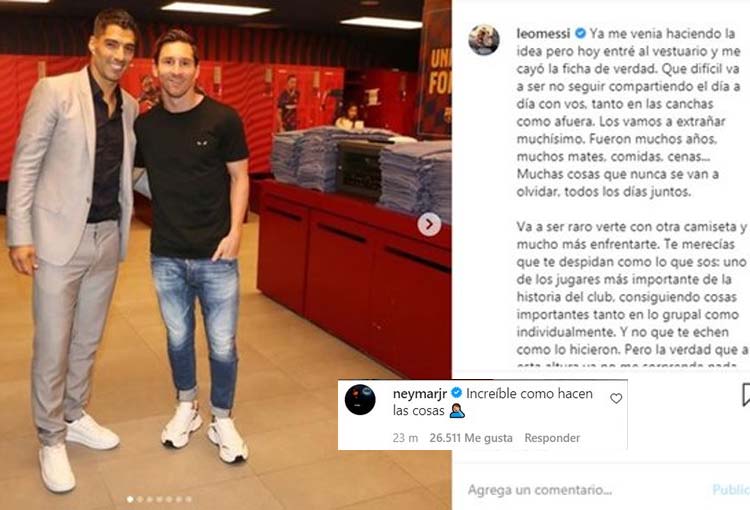The width and height of the screenshot is (750, 510).
Task: Click the bookmark save icon
Action: pyautogui.click(x=746, y=395)
